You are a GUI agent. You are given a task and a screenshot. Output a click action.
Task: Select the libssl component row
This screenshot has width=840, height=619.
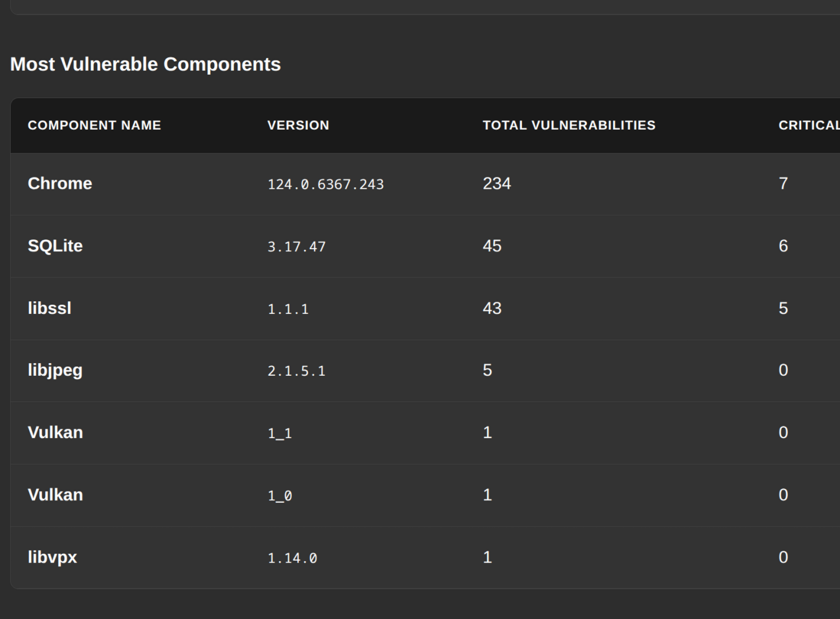pos(229,308)
